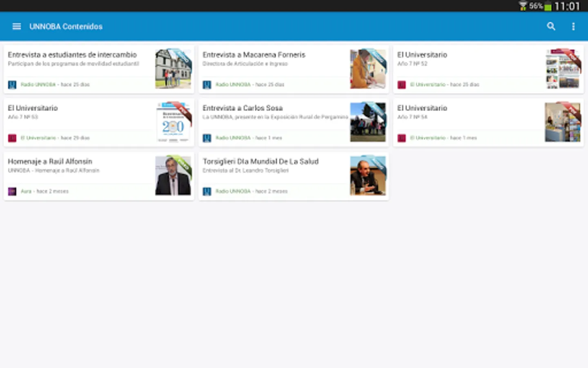Click the UNNOBA Contenidos title

point(66,27)
